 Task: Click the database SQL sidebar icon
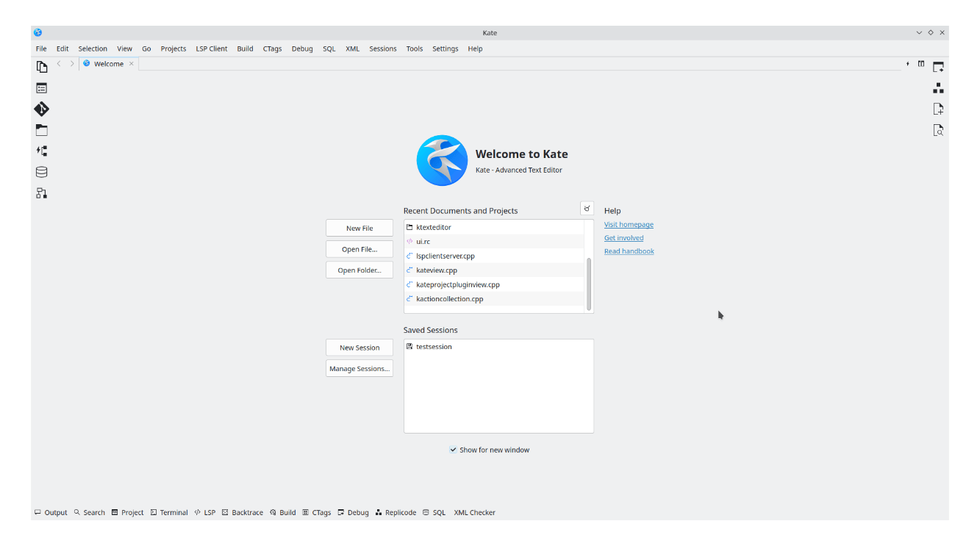(x=42, y=171)
